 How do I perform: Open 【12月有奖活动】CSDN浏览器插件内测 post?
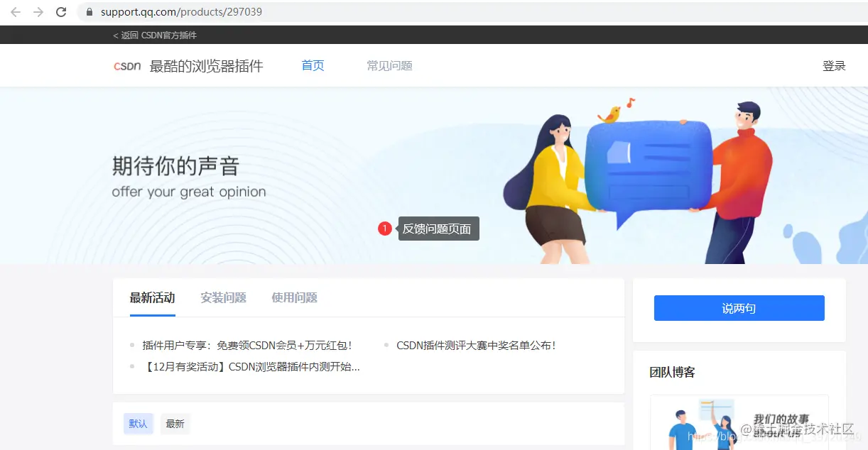pos(251,367)
